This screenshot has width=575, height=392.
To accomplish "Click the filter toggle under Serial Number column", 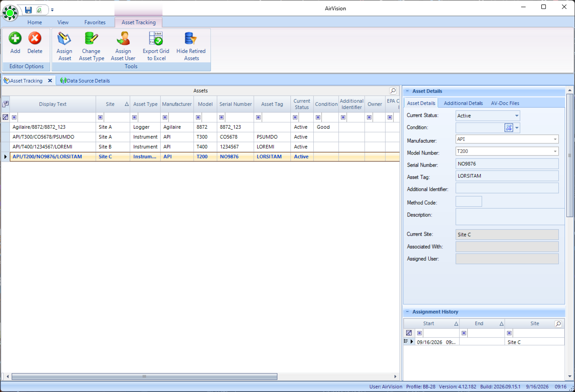I will (x=221, y=117).
